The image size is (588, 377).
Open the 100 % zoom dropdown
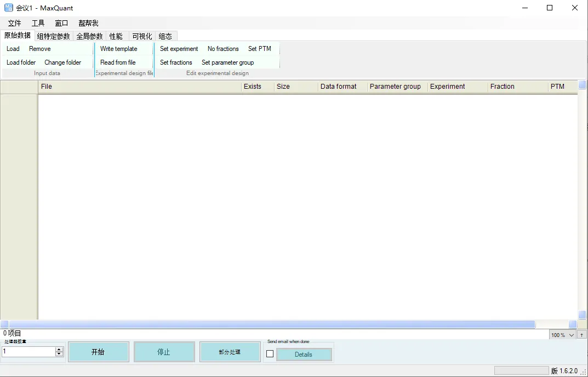point(562,335)
